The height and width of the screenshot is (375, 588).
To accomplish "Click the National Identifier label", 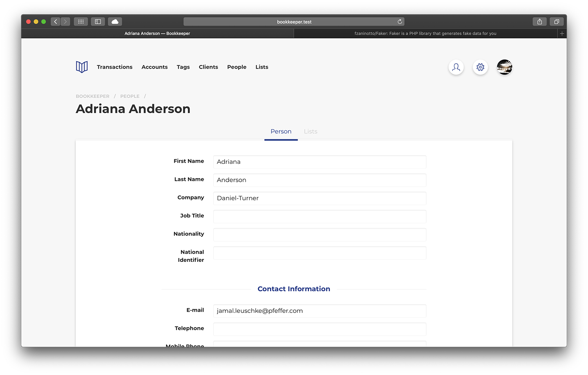I will 191,256.
